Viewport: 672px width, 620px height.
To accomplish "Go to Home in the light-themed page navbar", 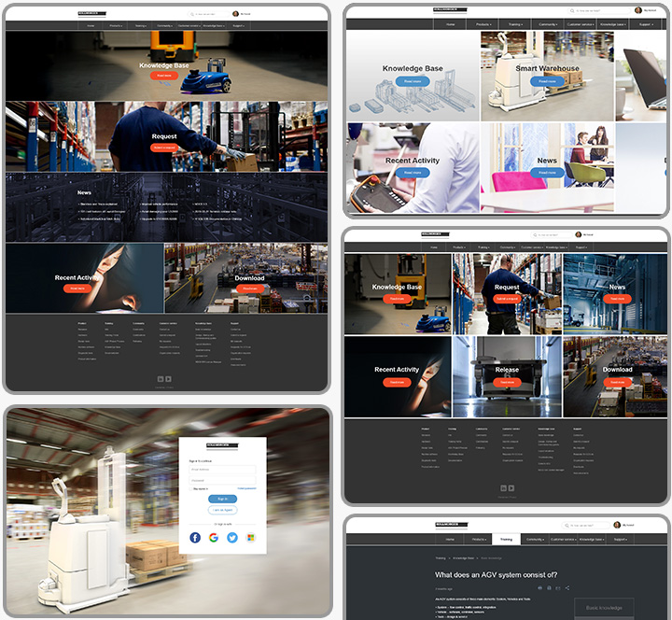I will tap(451, 23).
